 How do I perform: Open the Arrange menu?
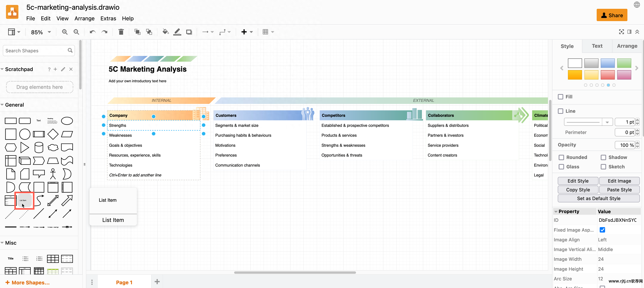click(x=84, y=19)
